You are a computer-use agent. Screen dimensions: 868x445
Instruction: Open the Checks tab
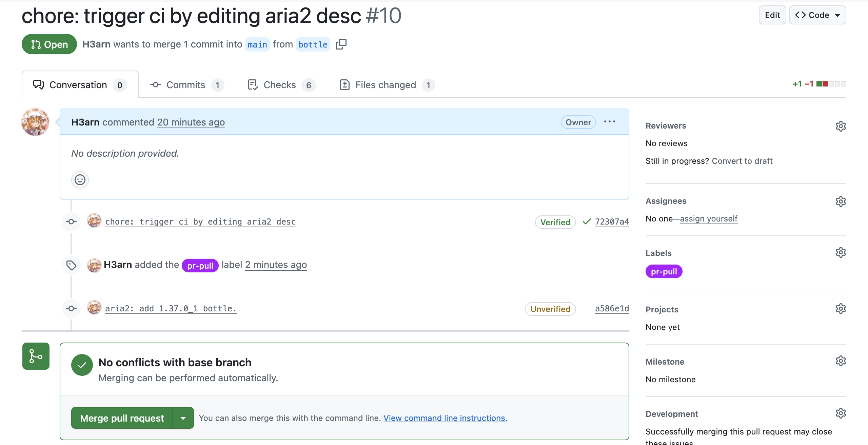280,85
